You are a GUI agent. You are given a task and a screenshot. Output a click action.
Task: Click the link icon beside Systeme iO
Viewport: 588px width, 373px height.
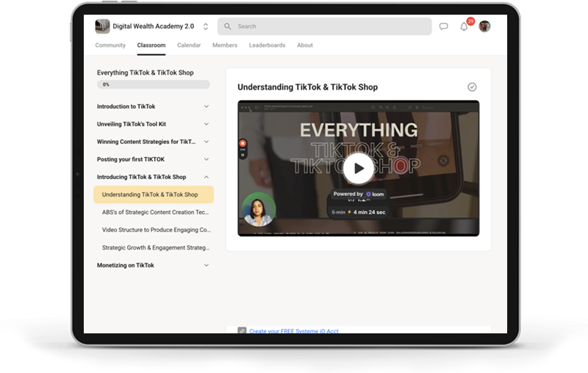(242, 331)
